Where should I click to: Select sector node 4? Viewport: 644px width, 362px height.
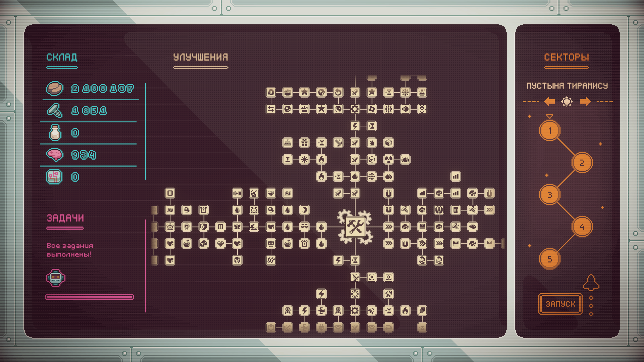point(582,227)
